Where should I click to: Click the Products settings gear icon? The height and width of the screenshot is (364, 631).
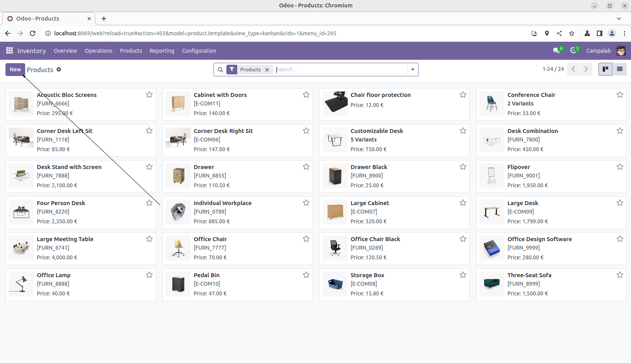(59, 69)
